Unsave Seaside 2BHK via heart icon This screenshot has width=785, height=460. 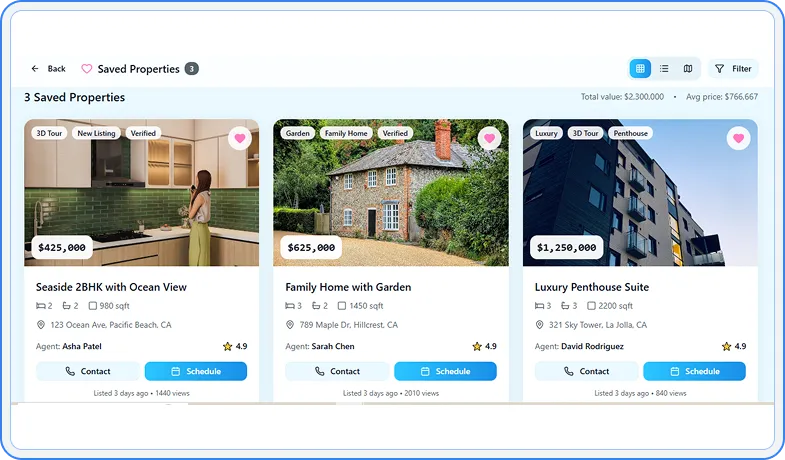coord(240,138)
